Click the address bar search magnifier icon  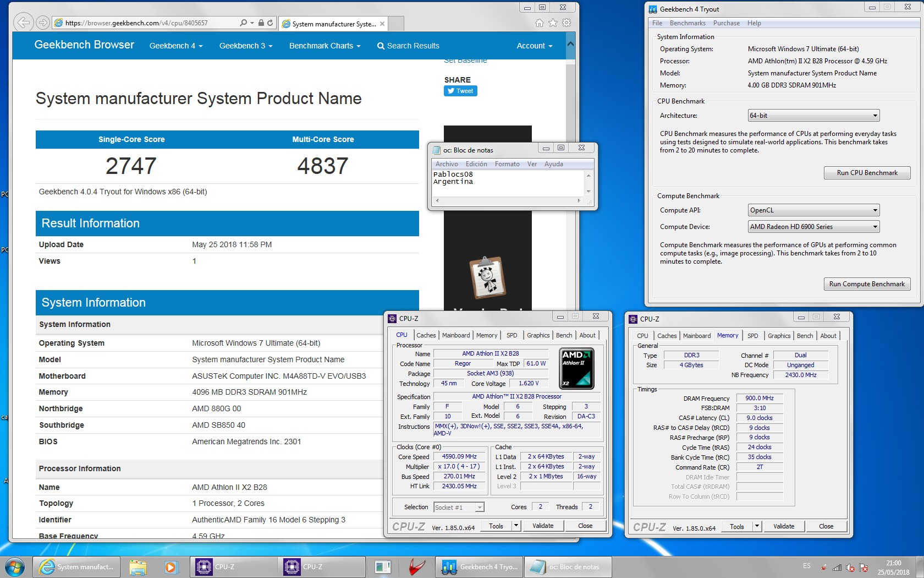[x=244, y=23]
